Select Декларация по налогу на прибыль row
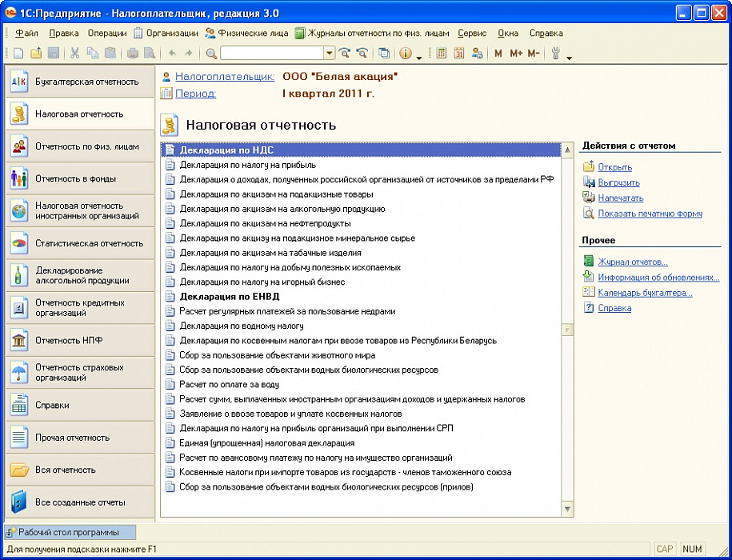This screenshot has height=560, width=732. click(x=360, y=165)
